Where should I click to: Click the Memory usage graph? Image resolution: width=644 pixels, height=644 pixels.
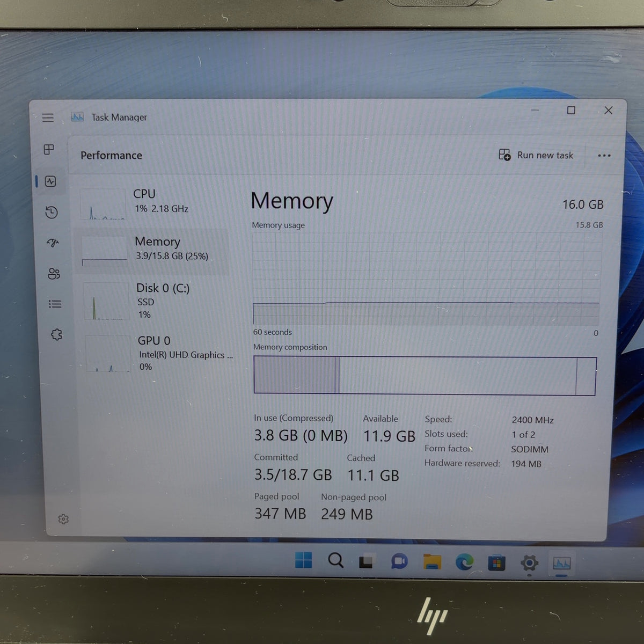426,278
